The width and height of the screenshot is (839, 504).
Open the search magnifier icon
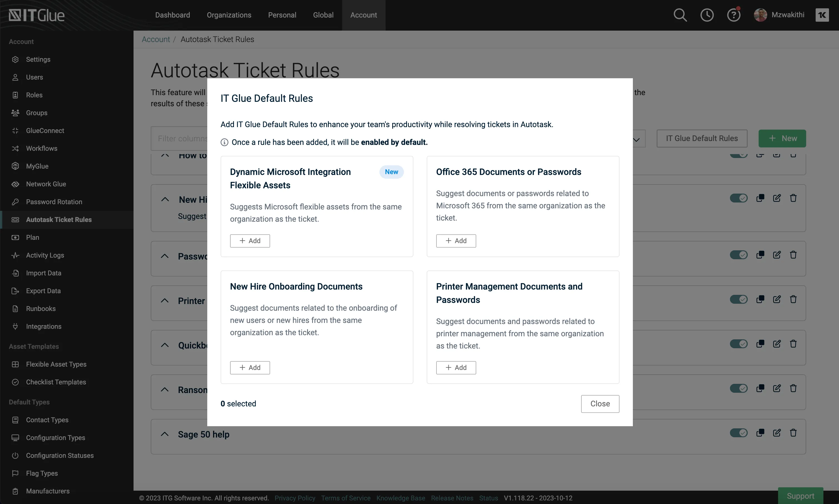click(680, 15)
